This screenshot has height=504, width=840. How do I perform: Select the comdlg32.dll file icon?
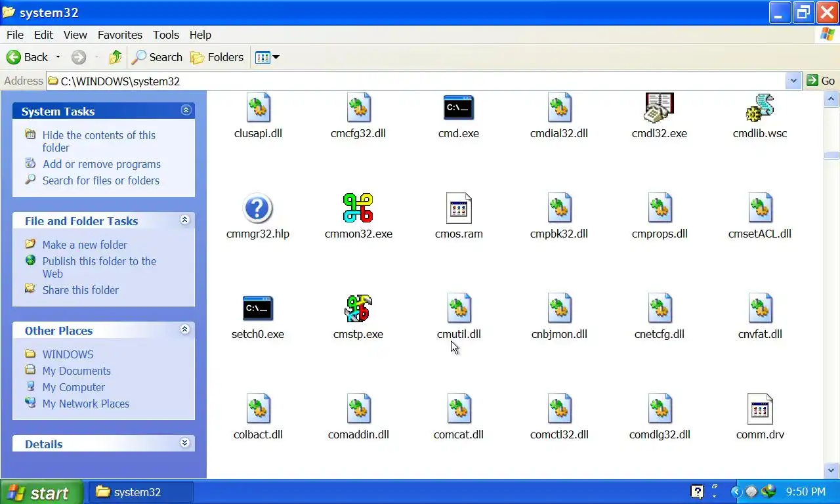click(x=660, y=409)
